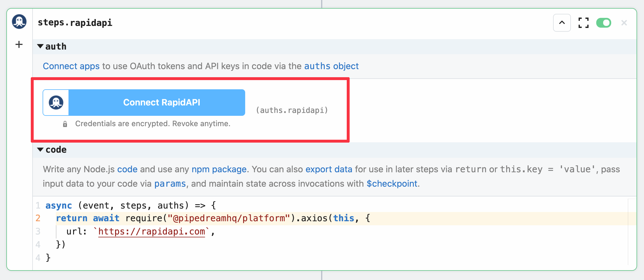Screen dimensions: 644x280
Task: Expand step to fullscreen view
Action: (583, 23)
